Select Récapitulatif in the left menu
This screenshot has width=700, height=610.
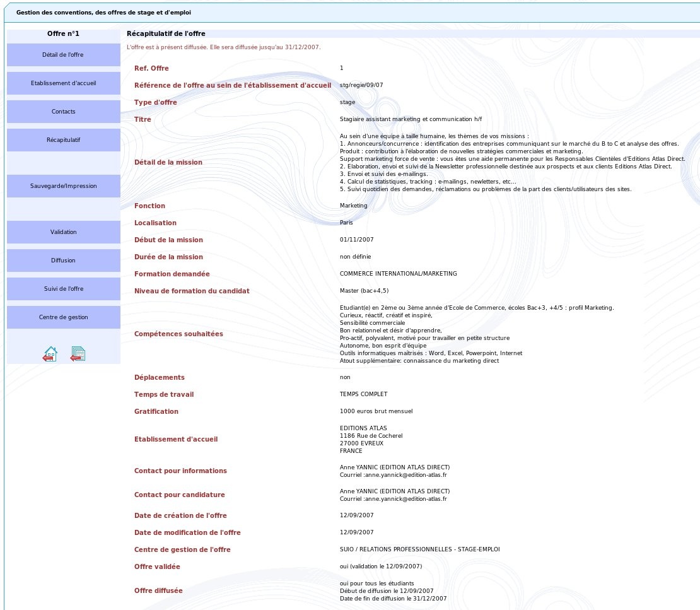(x=63, y=140)
